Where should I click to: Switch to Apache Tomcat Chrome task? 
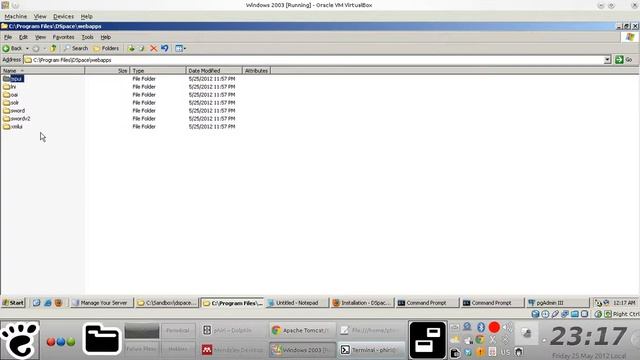click(302, 330)
